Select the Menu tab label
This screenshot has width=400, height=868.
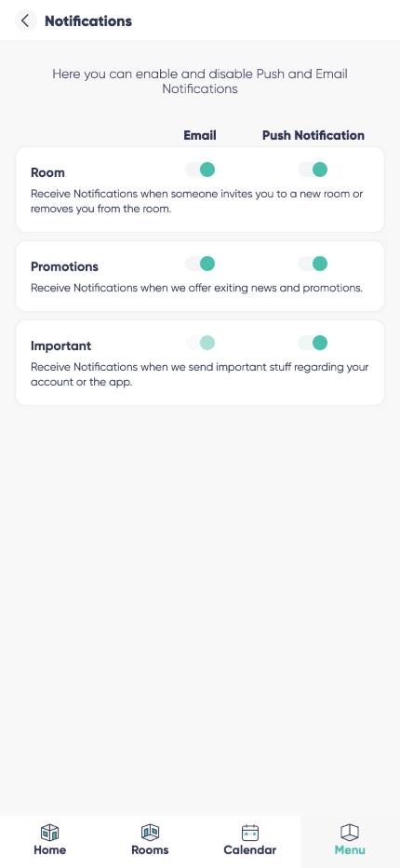click(350, 849)
